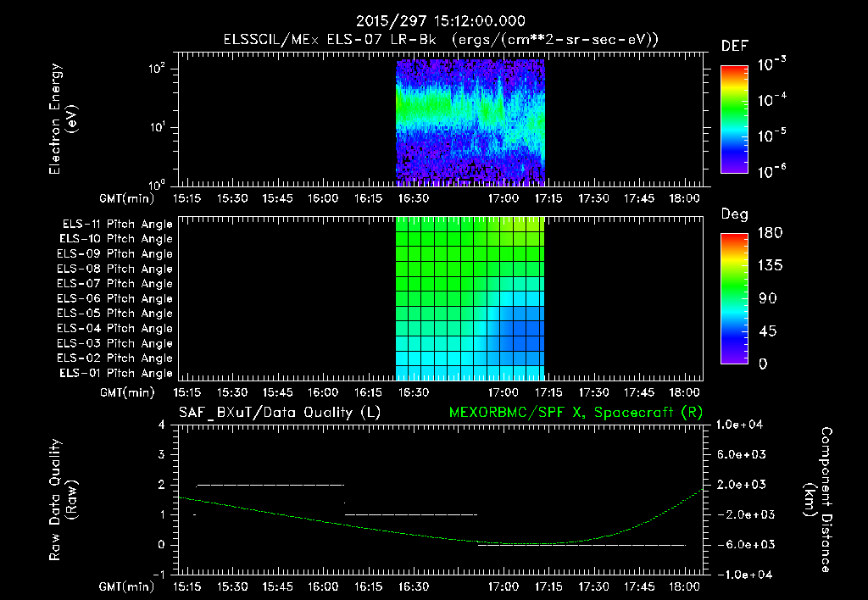Click the 10^1 electron energy tick label
The image size is (868, 600).
[157, 127]
